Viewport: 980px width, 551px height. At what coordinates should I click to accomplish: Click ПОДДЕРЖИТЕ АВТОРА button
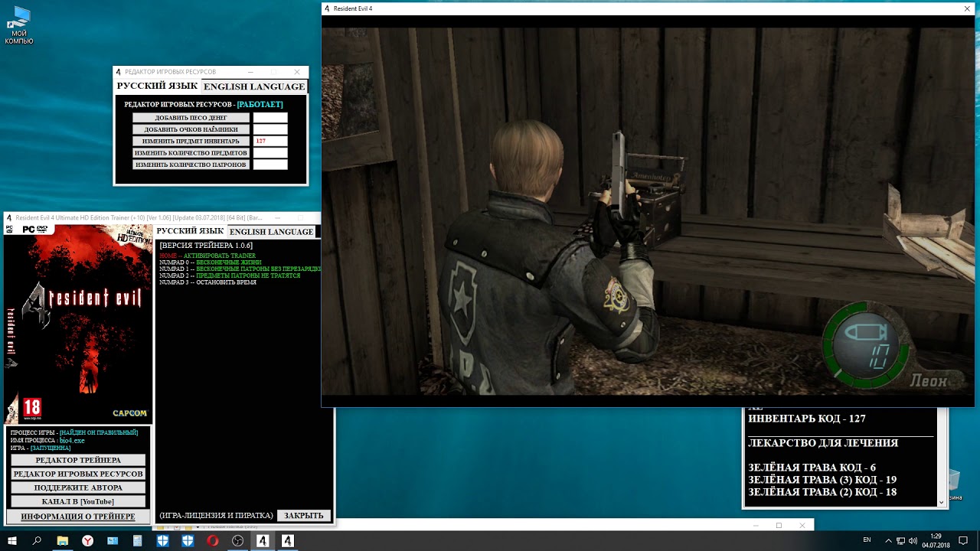click(x=78, y=487)
